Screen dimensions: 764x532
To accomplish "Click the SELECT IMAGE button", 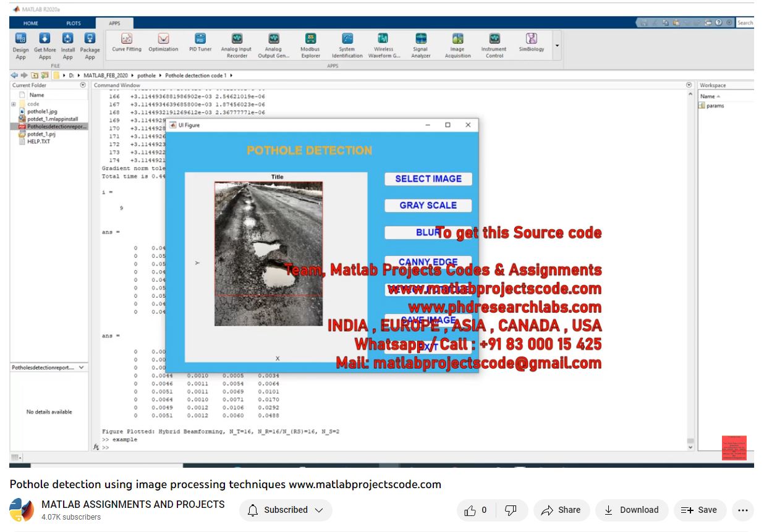I will pyautogui.click(x=428, y=179).
